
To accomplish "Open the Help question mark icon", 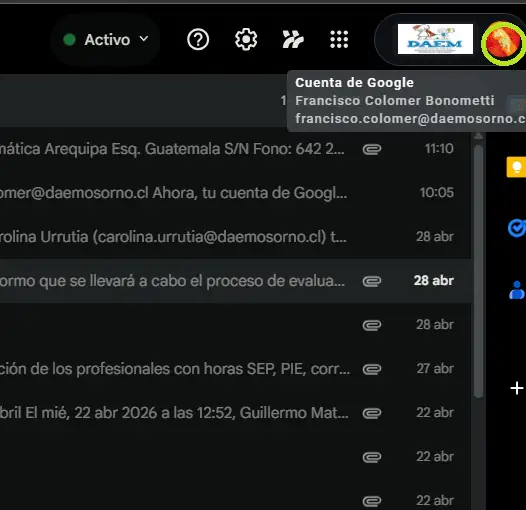I will click(x=198, y=40).
